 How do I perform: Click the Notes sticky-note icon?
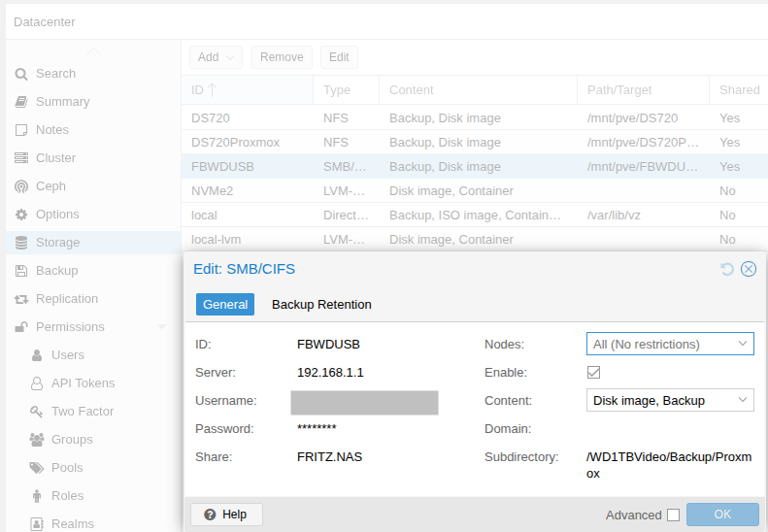click(x=21, y=130)
